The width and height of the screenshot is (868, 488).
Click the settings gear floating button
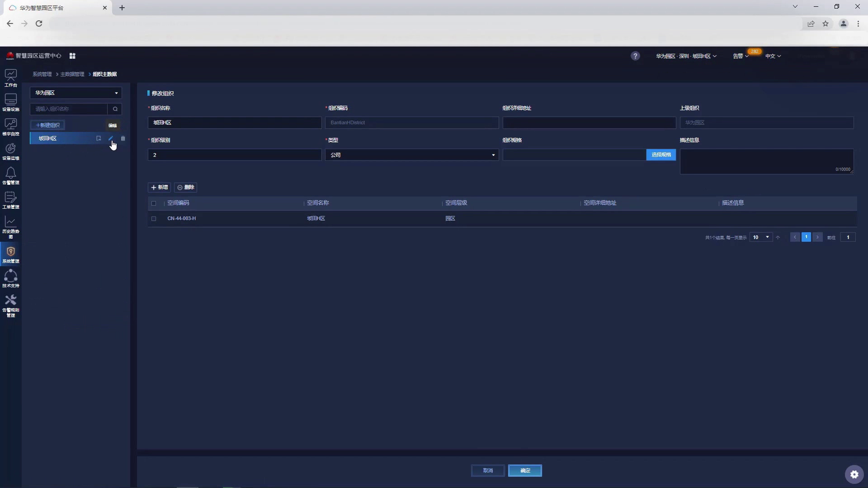tap(854, 474)
